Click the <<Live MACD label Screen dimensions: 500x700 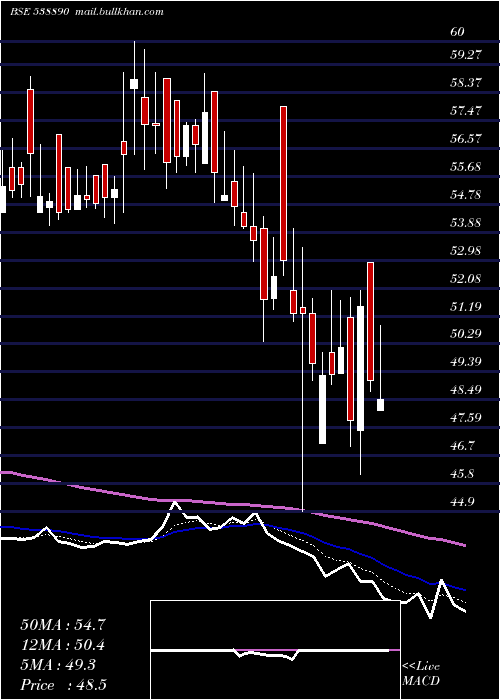tap(421, 674)
